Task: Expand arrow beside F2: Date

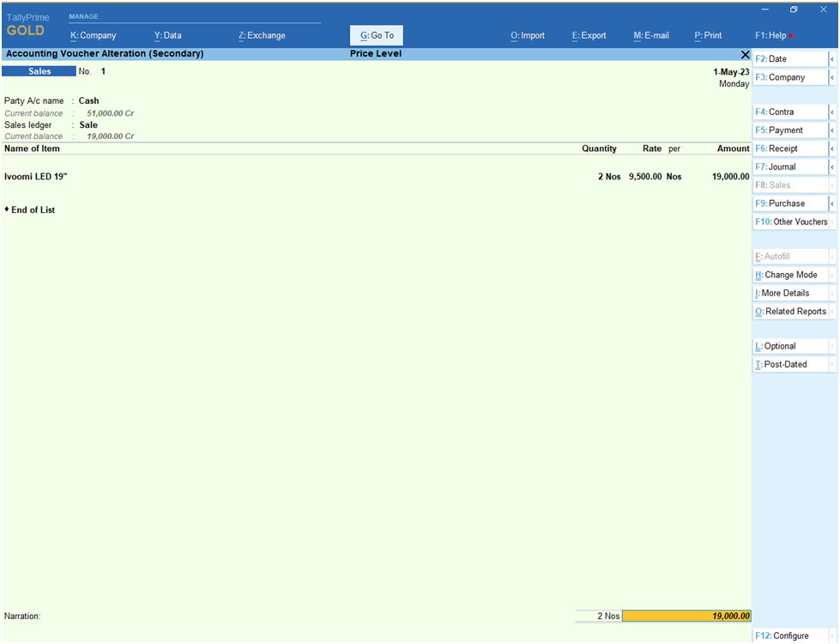Action: [832, 59]
